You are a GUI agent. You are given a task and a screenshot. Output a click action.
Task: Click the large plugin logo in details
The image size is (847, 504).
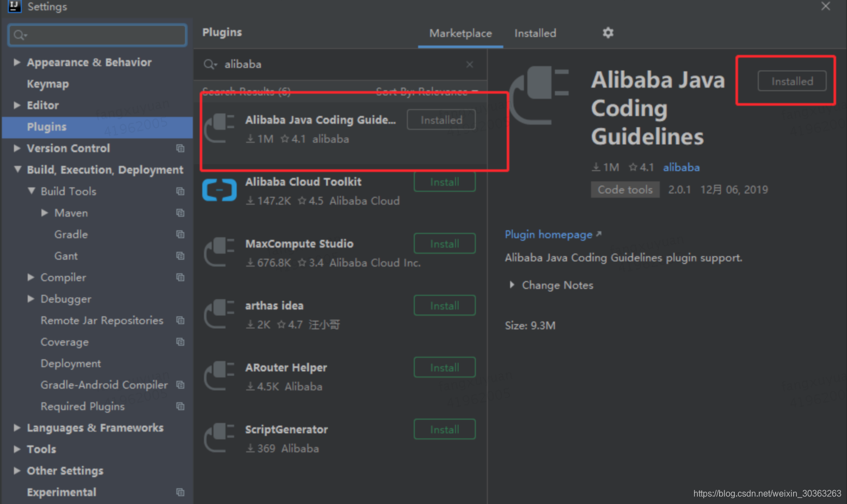coord(539,95)
